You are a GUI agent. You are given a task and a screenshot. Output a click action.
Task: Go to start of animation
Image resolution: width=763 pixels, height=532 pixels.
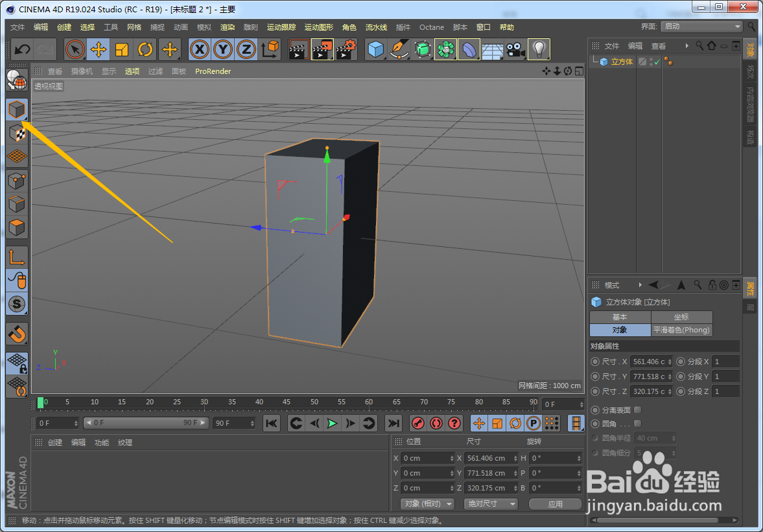point(272,423)
